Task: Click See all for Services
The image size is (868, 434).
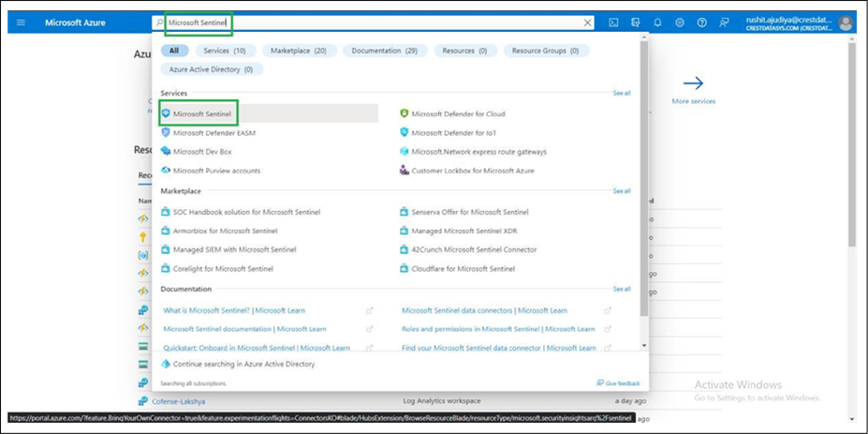Action: [x=622, y=93]
